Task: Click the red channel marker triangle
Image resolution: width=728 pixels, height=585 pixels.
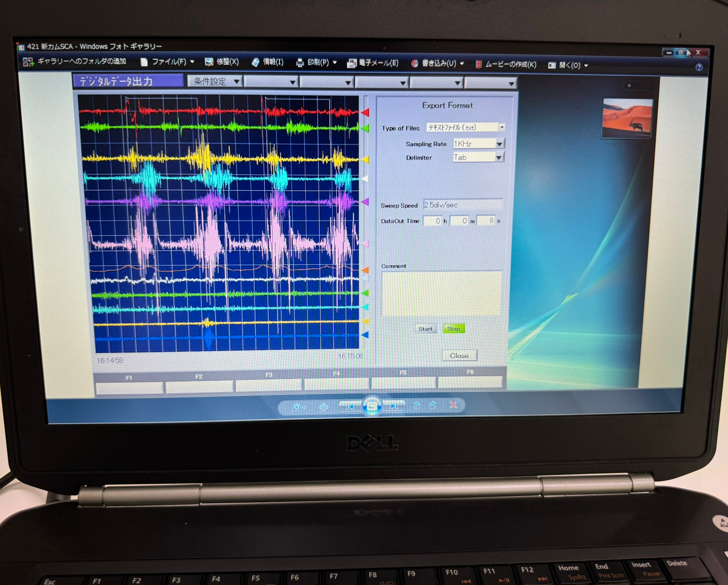Action: [365, 113]
